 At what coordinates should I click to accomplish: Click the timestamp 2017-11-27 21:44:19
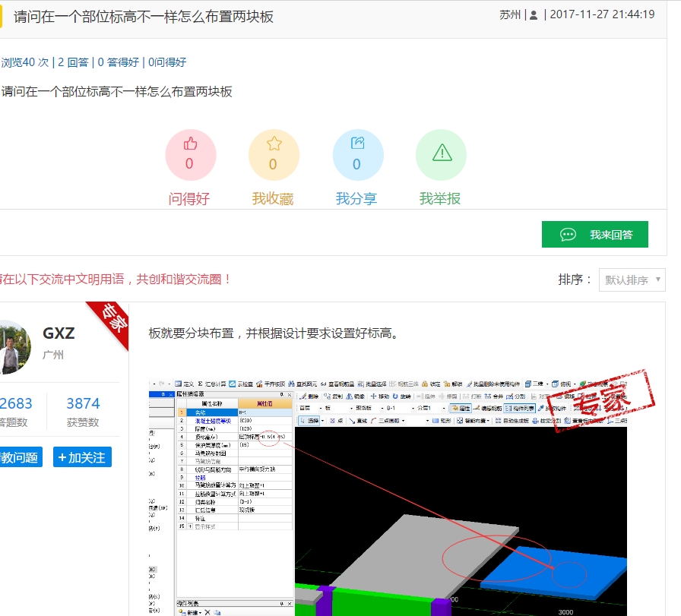[602, 14]
